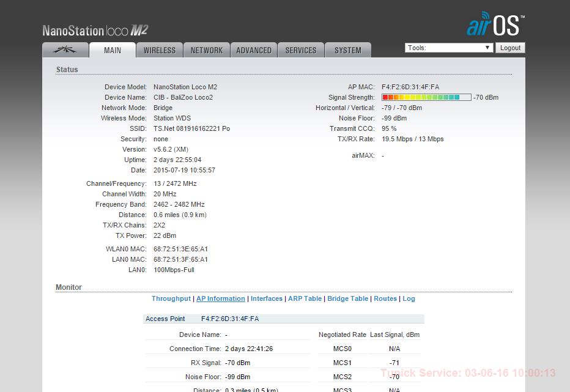Go to the ADVANCED tab

pyautogui.click(x=254, y=50)
